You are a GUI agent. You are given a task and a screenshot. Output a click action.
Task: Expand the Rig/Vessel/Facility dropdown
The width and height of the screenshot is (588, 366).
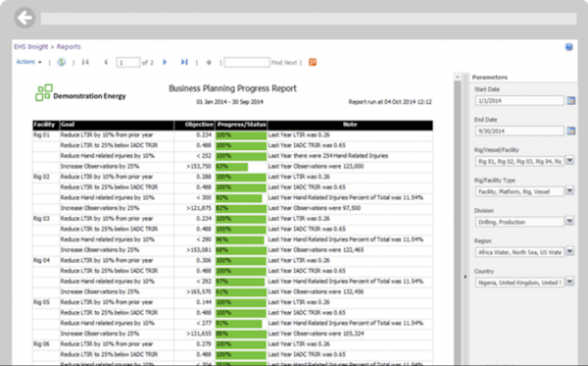(x=569, y=160)
